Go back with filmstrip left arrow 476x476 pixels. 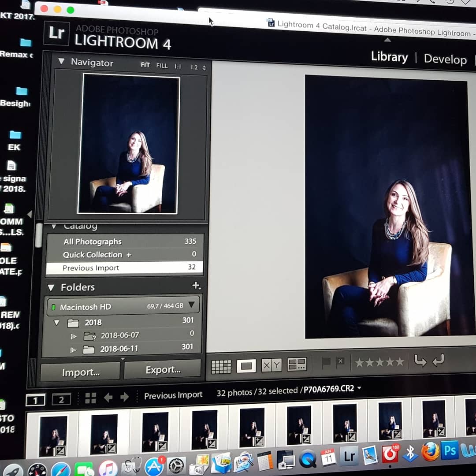coord(108,398)
